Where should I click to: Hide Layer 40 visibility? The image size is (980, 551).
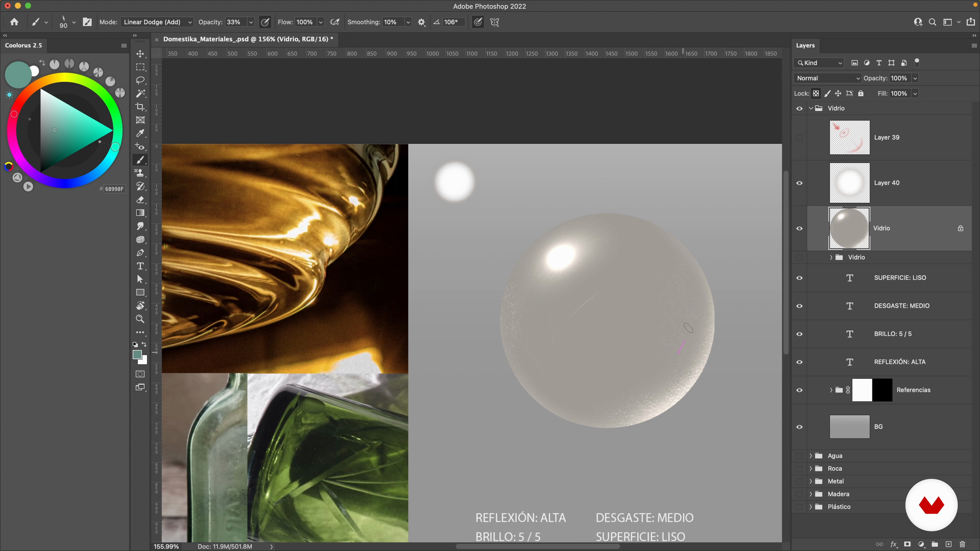coord(799,183)
